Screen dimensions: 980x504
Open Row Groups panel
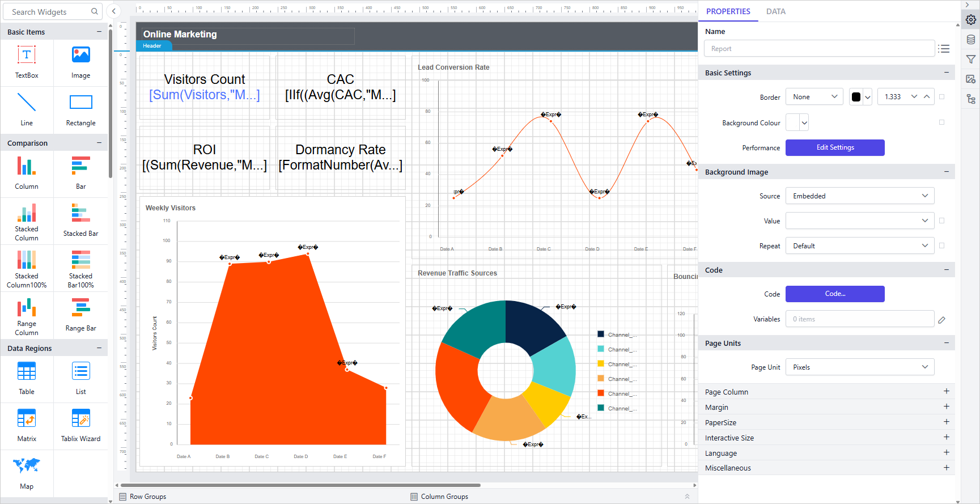point(143,497)
